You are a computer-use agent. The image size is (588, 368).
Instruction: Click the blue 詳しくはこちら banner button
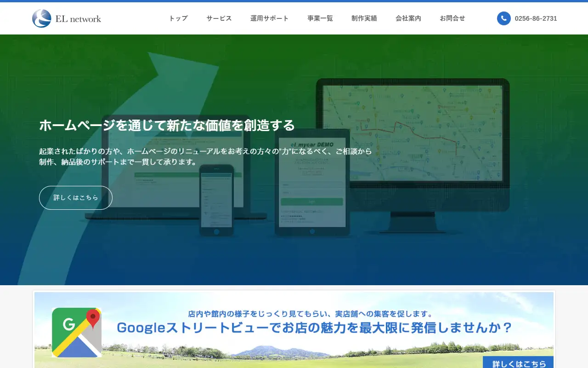[x=518, y=362]
